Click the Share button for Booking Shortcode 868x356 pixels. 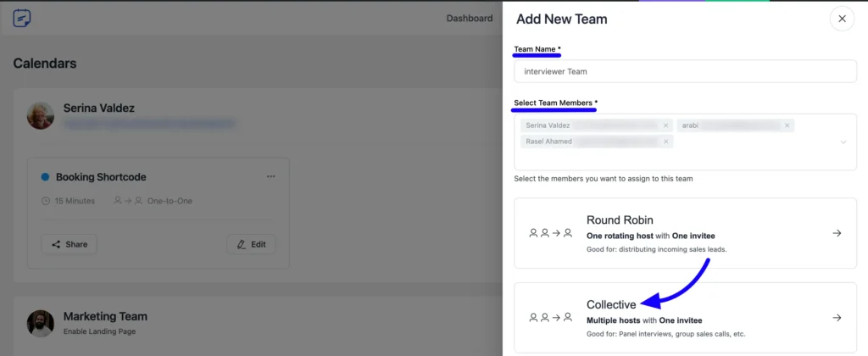pyautogui.click(x=70, y=244)
